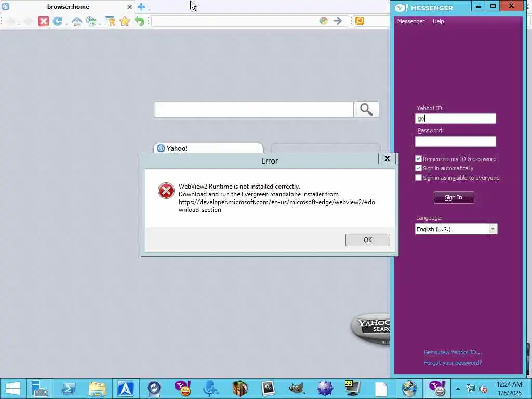
Task: Open File Explorer from taskbar
Action: point(97,389)
